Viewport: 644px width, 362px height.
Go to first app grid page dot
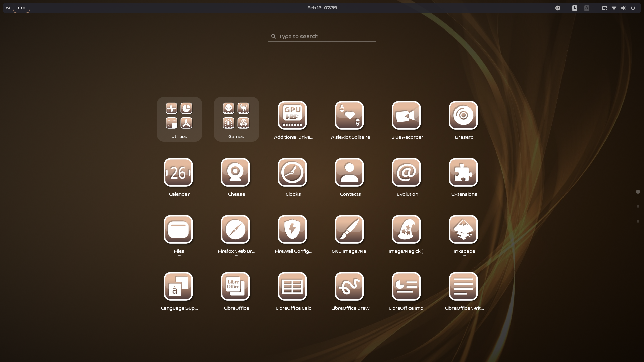tap(638, 192)
